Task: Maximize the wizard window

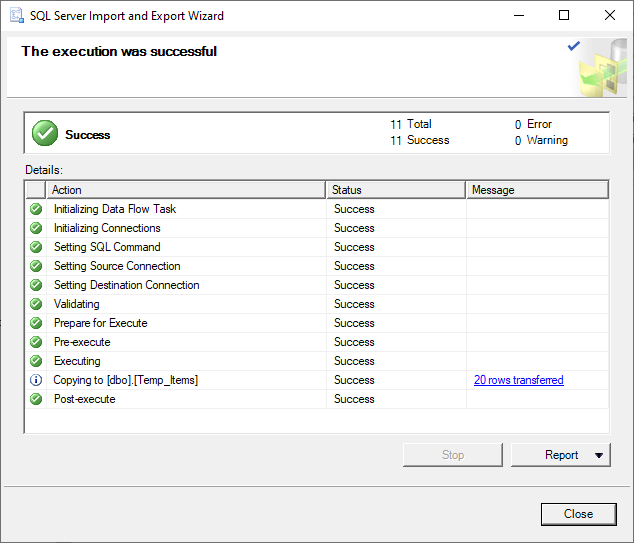Action: 564,16
